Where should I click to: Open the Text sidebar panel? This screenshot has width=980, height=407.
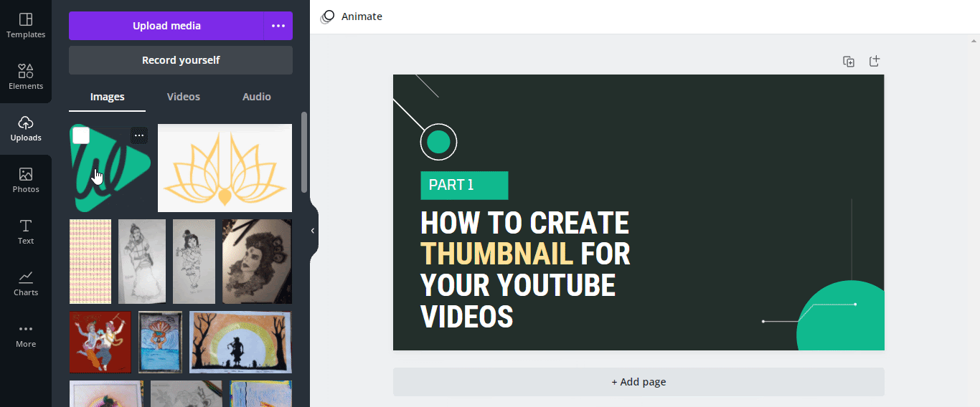pos(26,231)
